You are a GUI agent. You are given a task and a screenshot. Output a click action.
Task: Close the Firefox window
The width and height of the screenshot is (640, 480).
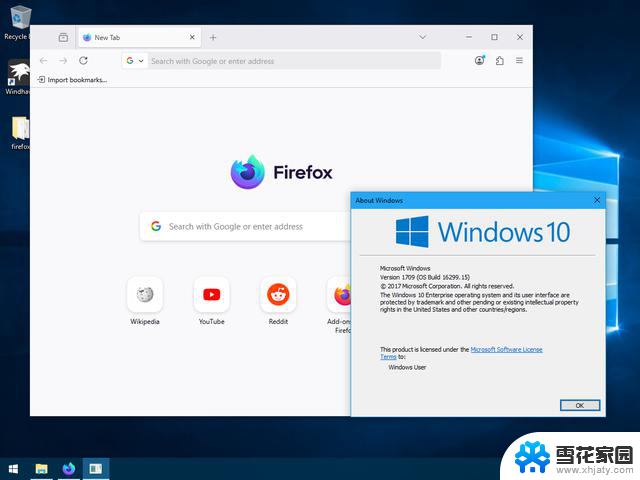[x=520, y=37]
